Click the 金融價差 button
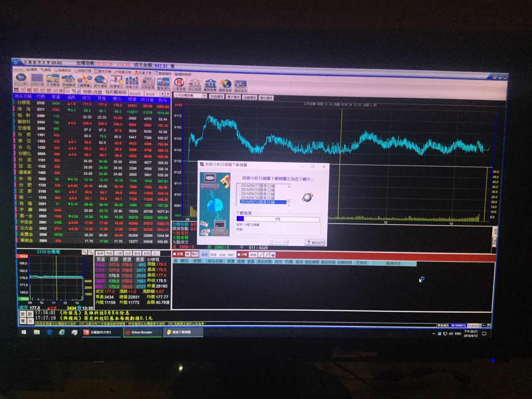 coord(249,97)
